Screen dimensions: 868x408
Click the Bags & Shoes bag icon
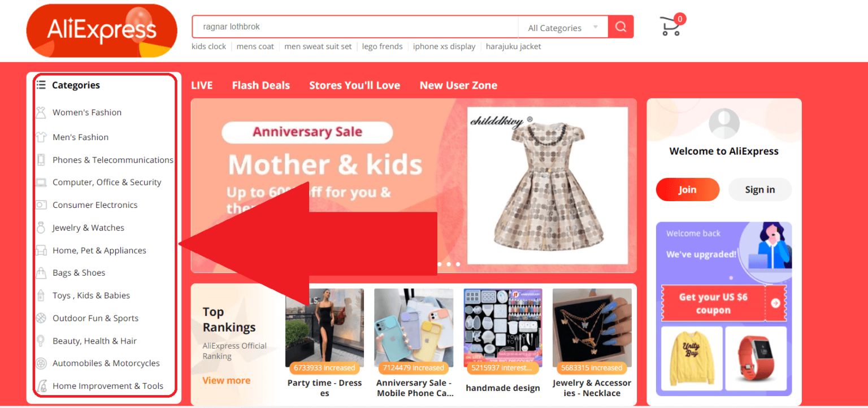pyautogui.click(x=41, y=273)
